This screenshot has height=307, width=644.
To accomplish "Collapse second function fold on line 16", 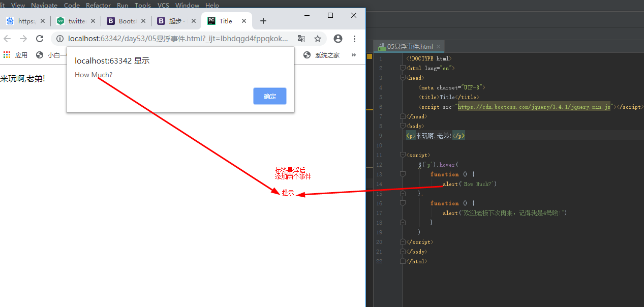I will coord(403,203).
